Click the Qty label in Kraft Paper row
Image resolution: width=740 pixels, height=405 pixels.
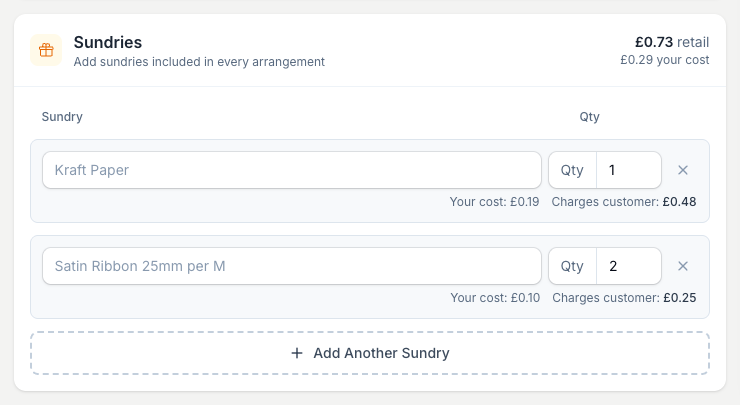pos(572,170)
